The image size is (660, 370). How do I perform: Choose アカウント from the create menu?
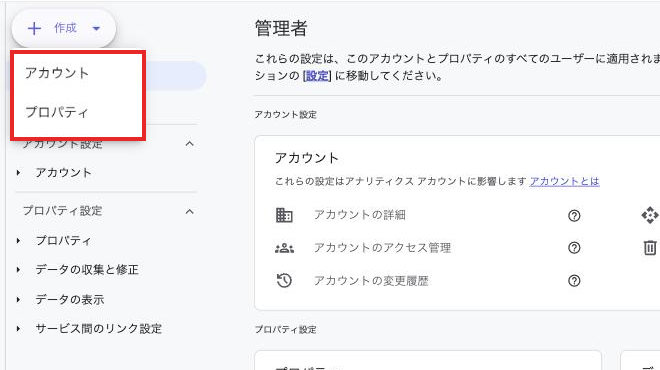coord(57,73)
